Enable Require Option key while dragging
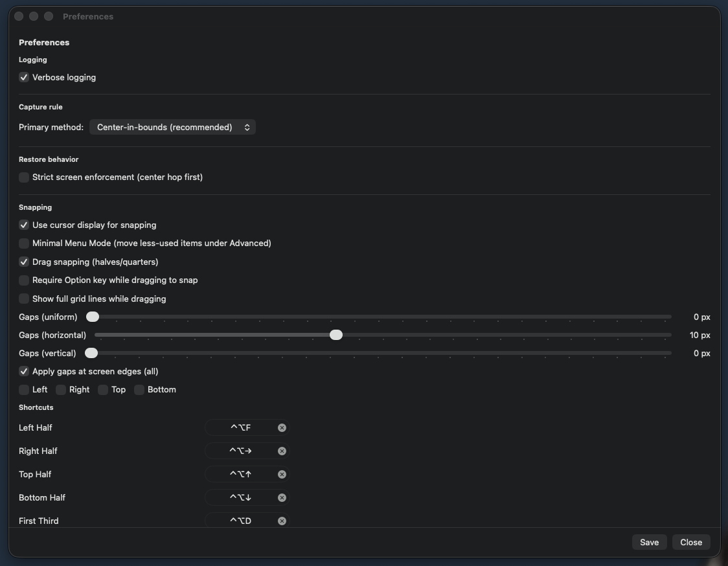Screen dimensions: 728x566 tap(23, 280)
